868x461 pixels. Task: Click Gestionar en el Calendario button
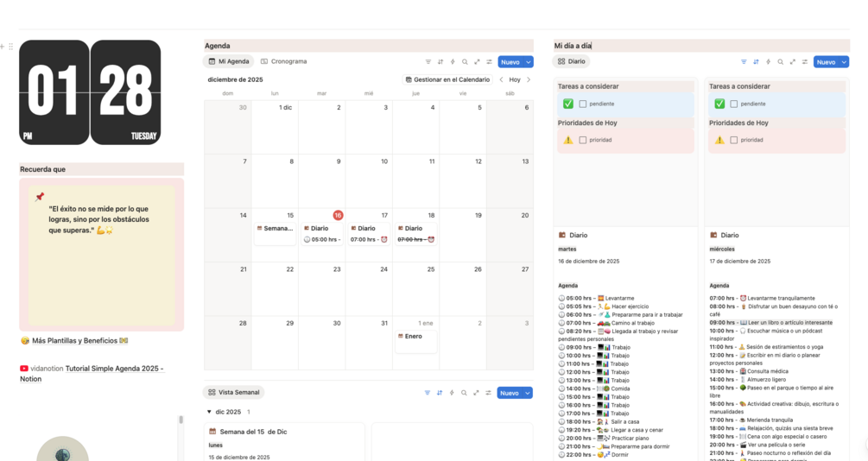tap(447, 79)
